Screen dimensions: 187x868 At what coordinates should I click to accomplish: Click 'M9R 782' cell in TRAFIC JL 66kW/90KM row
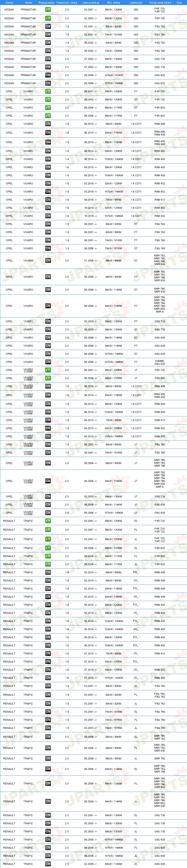point(160,758)
